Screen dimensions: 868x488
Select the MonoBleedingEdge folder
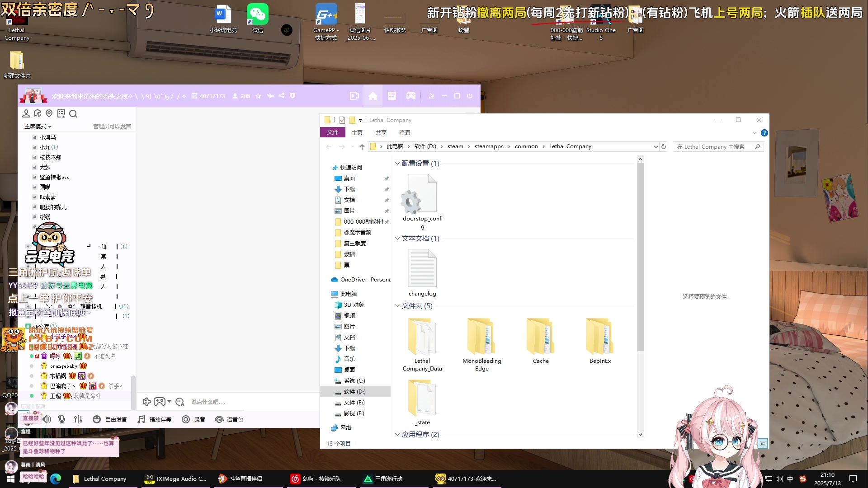point(481,345)
